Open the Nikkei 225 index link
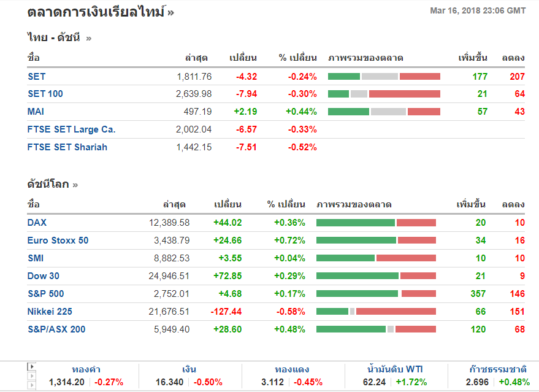This screenshot has height=392, width=539. click(x=50, y=312)
